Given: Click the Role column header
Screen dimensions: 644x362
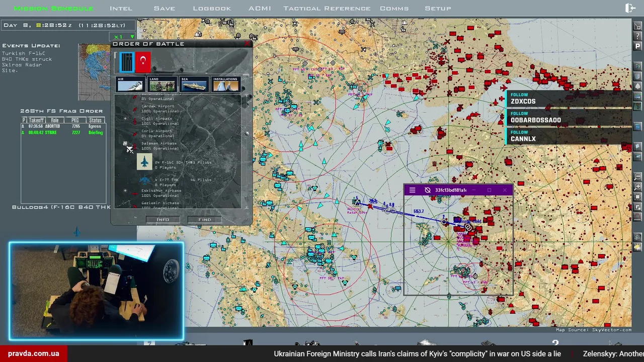Looking at the screenshot, I should click(55, 120).
